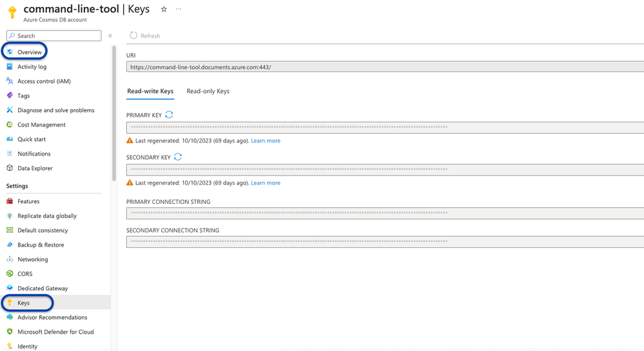Click the Refresh button in toolbar
644x351 pixels.
pyautogui.click(x=145, y=35)
